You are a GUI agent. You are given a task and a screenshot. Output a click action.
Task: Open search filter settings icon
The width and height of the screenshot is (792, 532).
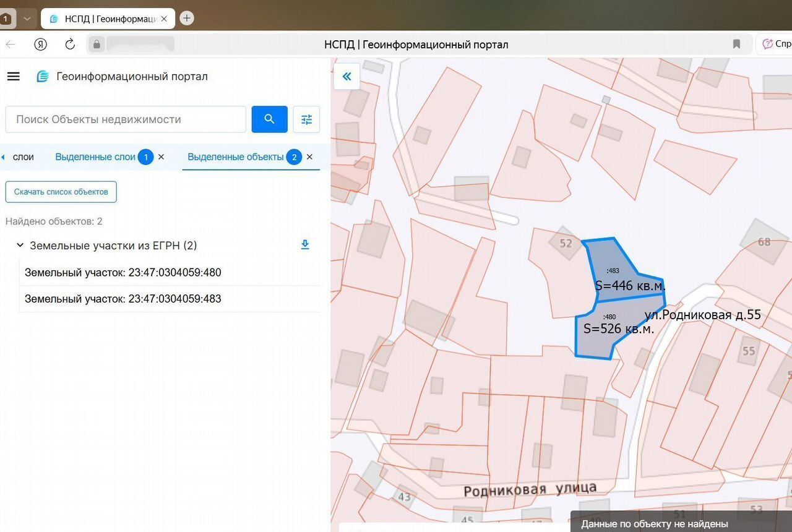pos(306,119)
